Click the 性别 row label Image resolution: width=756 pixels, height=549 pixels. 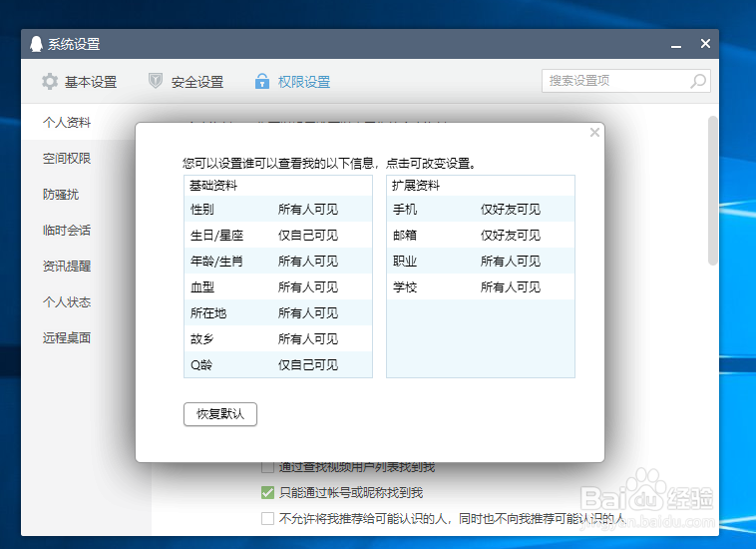tap(202, 210)
